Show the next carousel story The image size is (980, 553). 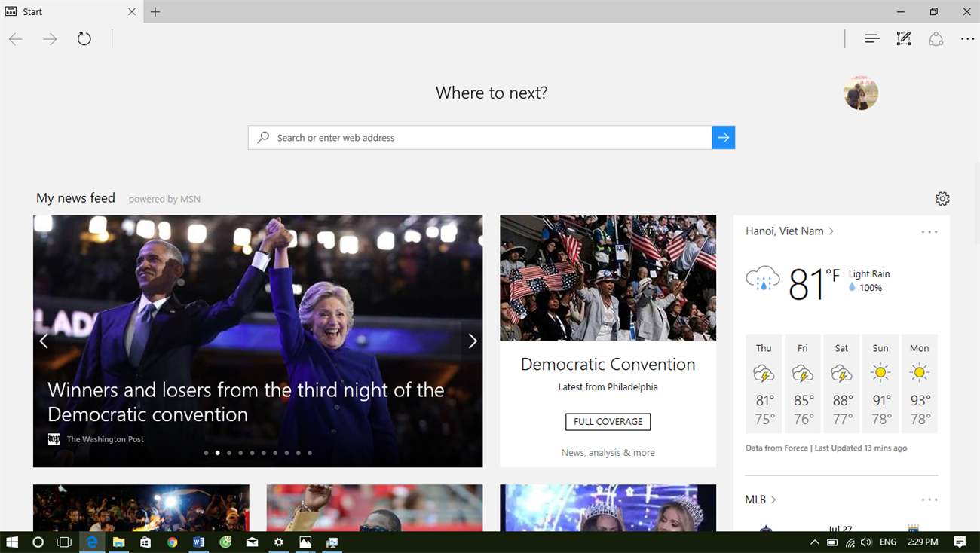473,341
